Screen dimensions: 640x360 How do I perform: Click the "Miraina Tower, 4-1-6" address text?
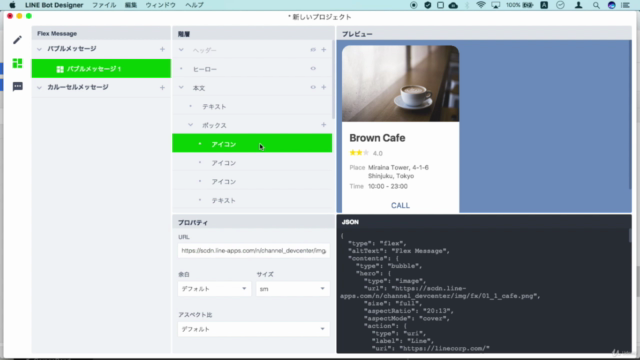point(398,167)
